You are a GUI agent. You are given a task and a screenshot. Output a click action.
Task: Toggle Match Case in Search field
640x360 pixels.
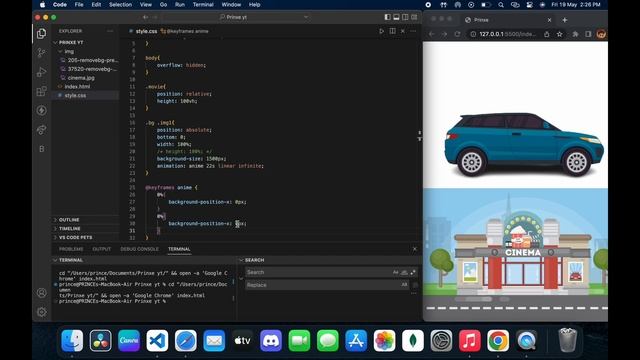coord(396,272)
